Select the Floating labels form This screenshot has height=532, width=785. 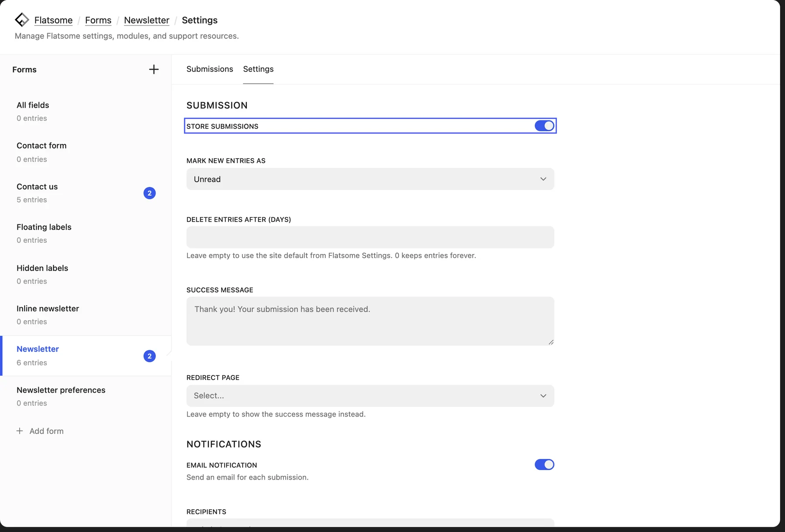(86, 234)
